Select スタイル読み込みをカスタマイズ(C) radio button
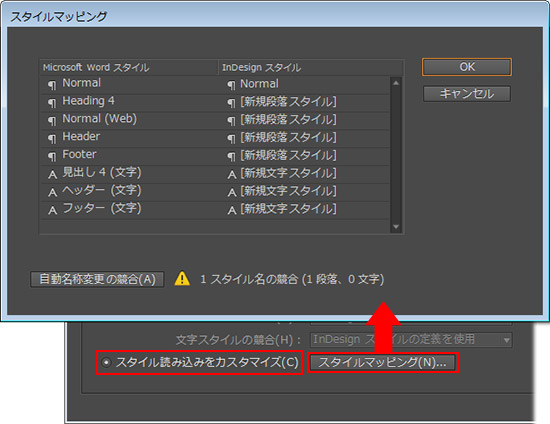 tap(106, 362)
